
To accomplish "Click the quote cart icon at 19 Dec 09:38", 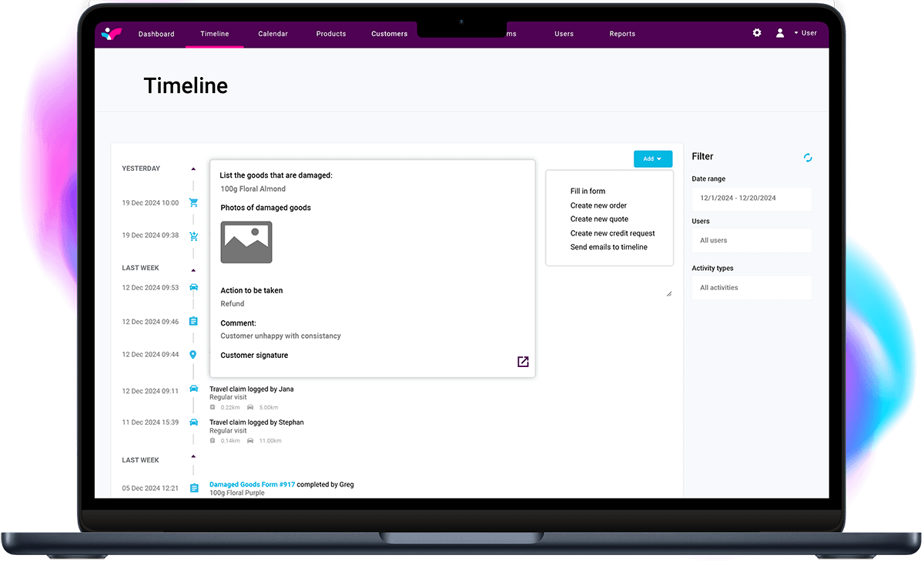I will click(193, 235).
